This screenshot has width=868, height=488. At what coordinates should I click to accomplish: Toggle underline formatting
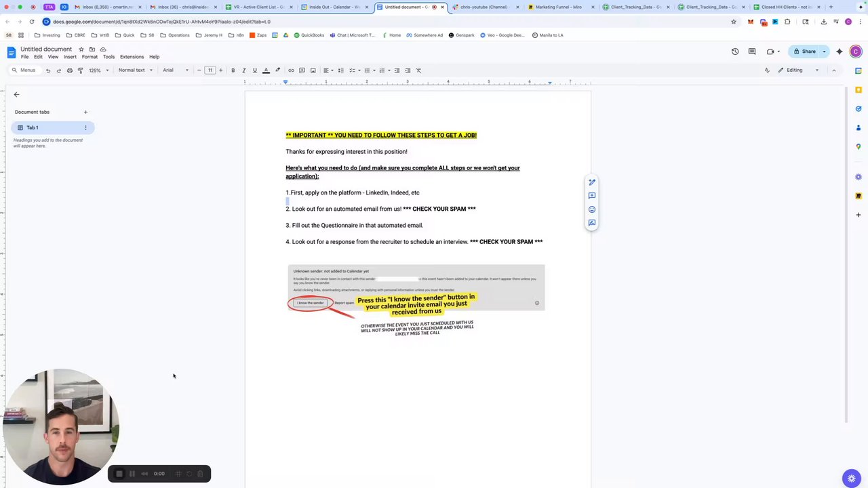click(254, 70)
